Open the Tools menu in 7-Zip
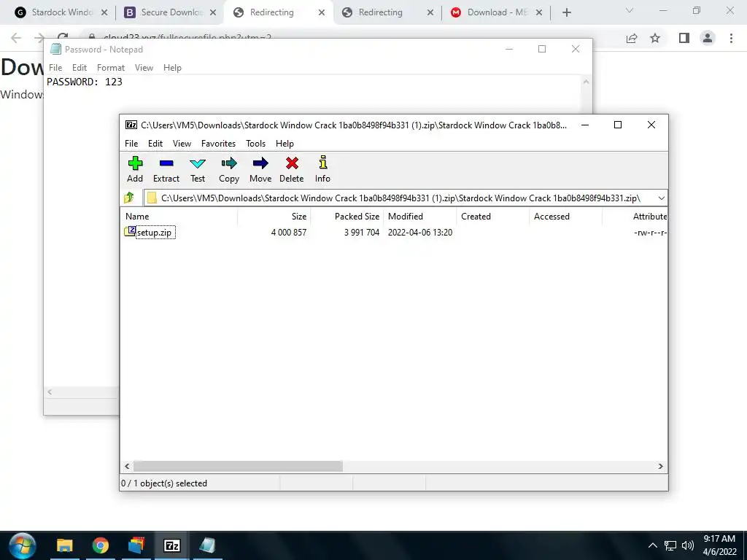 click(x=255, y=144)
